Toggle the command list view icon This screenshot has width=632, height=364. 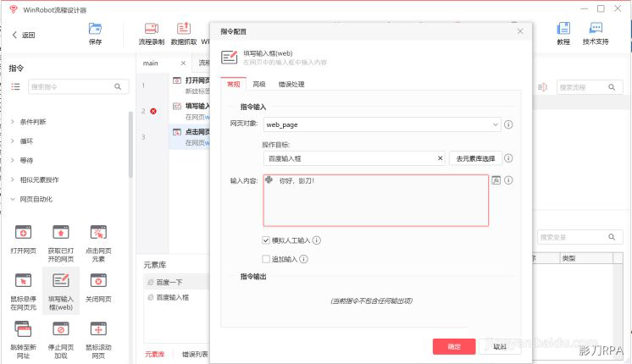coord(15,86)
